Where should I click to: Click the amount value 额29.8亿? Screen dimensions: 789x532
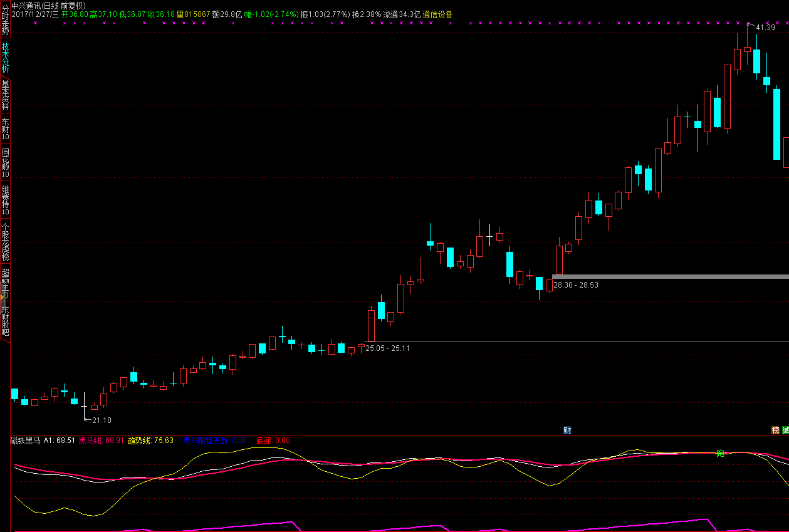click(227, 14)
